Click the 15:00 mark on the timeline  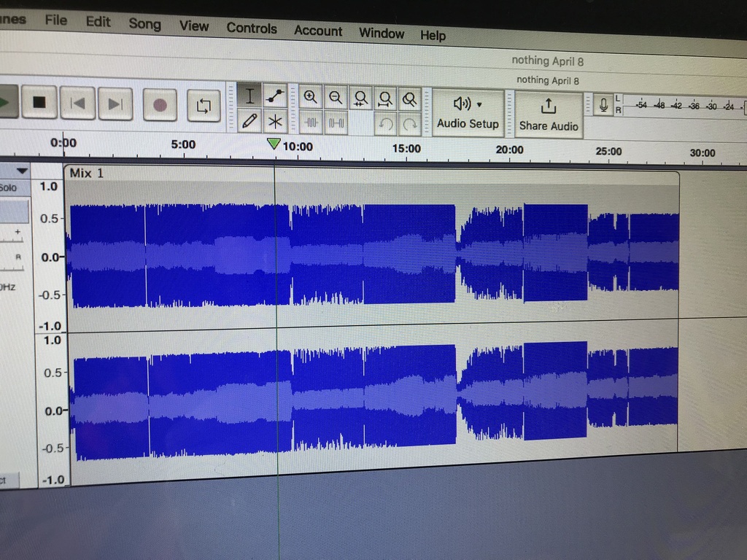pyautogui.click(x=406, y=148)
